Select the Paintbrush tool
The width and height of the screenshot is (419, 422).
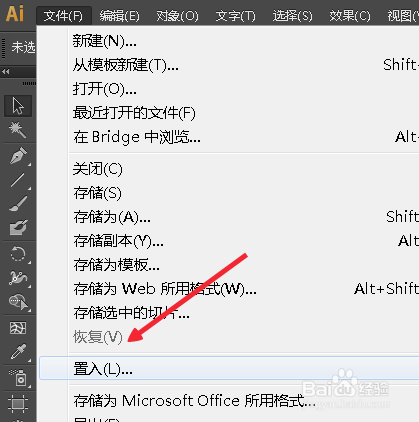click(18, 204)
